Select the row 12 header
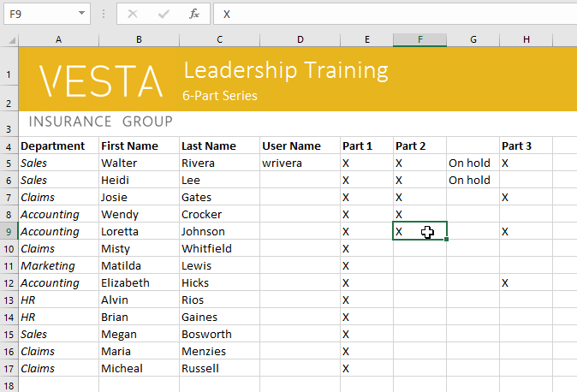The width and height of the screenshot is (577, 392). 9,283
